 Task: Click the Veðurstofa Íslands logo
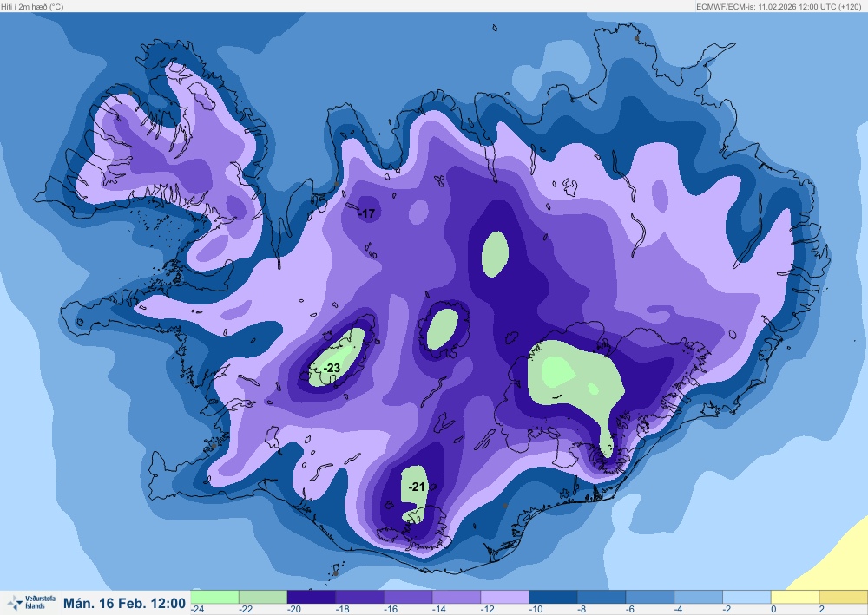click(31, 602)
